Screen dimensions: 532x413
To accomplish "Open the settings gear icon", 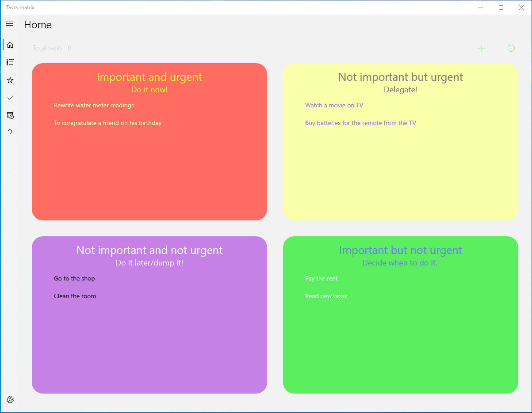I will pos(10,400).
